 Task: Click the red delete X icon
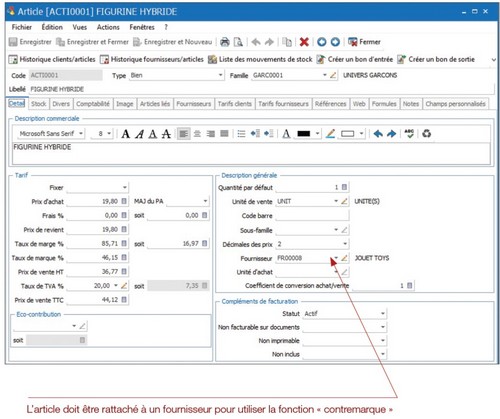304,42
